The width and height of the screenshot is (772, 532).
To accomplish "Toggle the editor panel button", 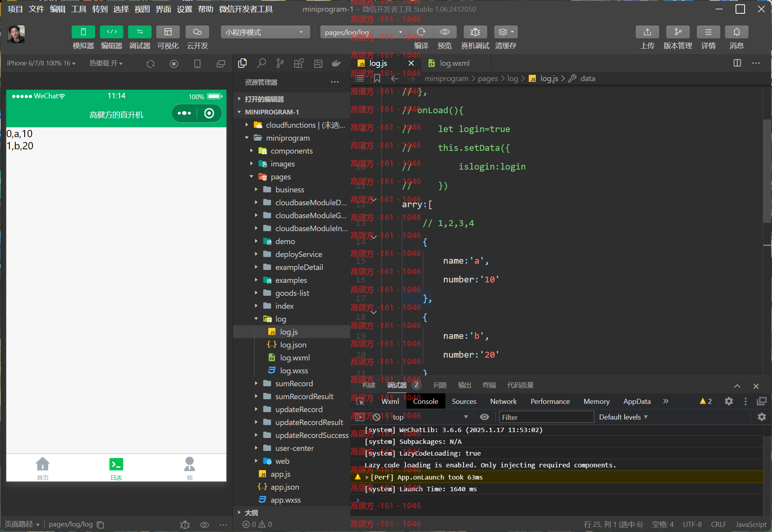I will click(112, 32).
